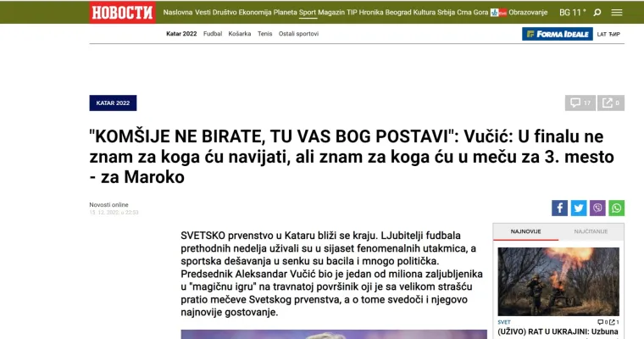Open the Ukraine war thumbnail image

click(x=558, y=281)
